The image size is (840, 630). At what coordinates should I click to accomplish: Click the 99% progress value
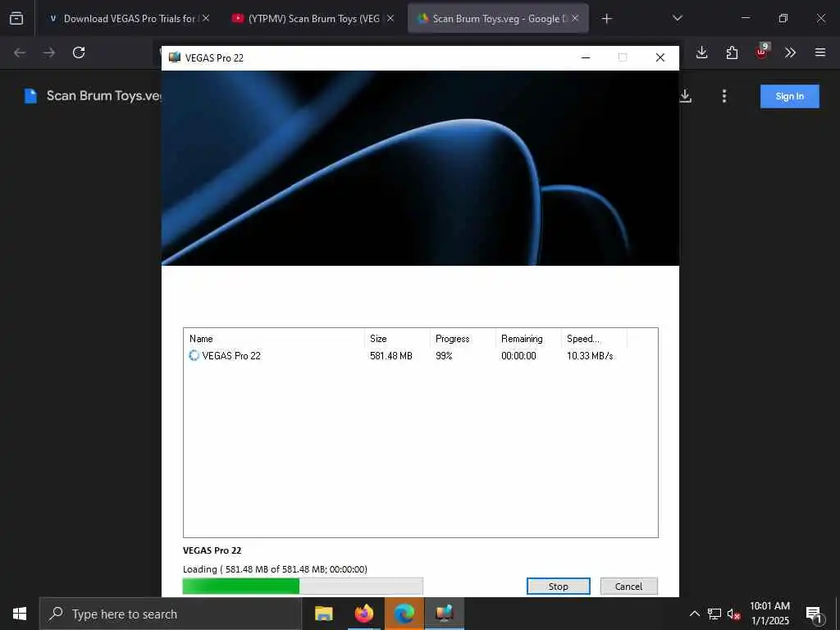pos(444,356)
